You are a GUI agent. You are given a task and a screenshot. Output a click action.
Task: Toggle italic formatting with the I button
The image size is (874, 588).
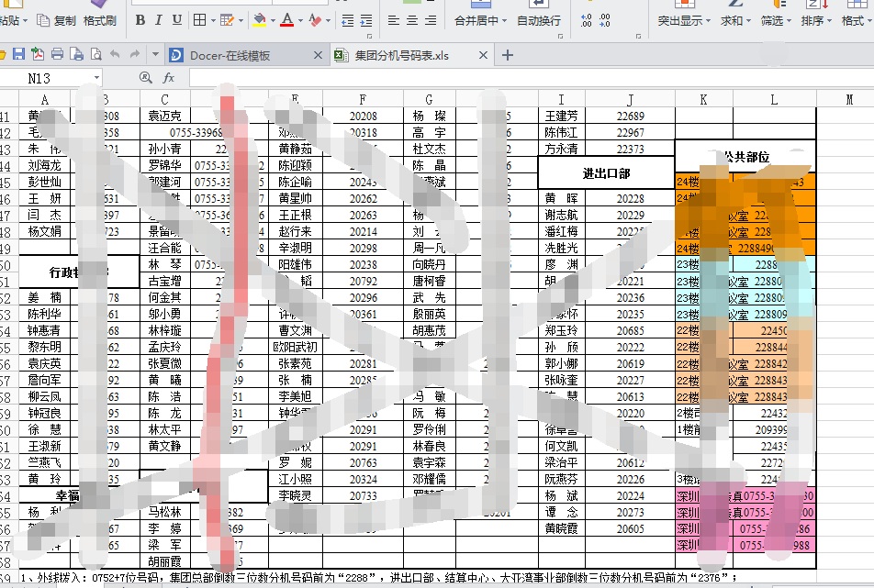[159, 20]
